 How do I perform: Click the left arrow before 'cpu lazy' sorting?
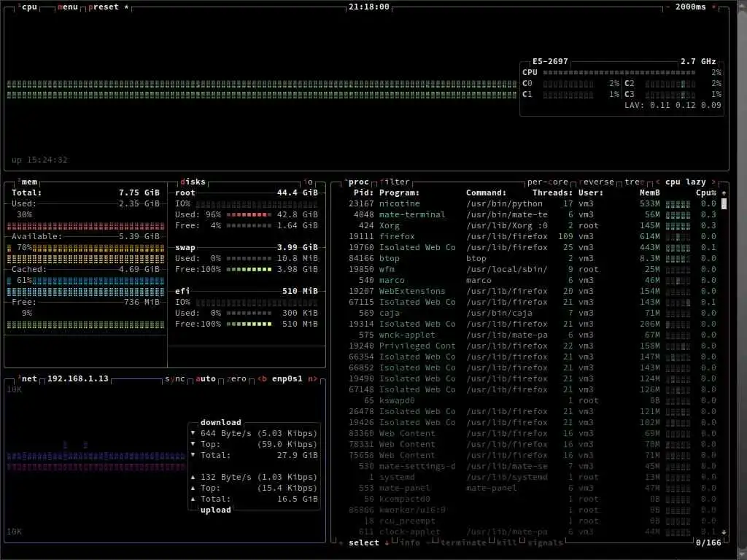[657, 182]
